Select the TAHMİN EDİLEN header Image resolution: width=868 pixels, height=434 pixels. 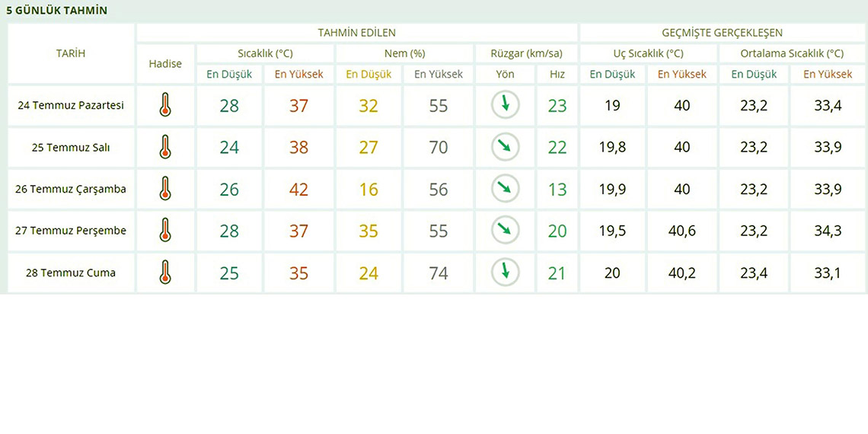pos(356,33)
